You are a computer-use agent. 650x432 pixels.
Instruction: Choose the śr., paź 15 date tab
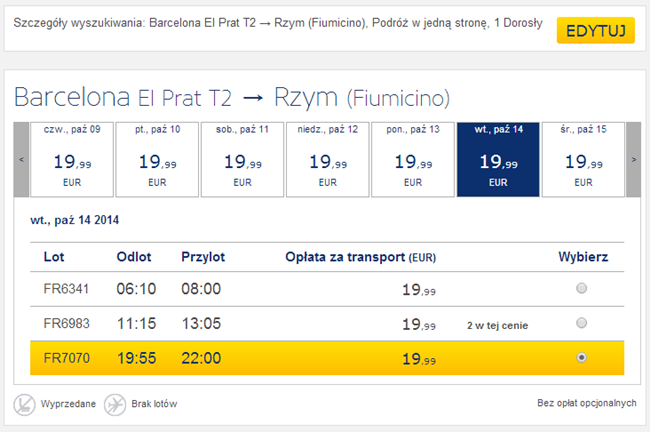(x=584, y=159)
